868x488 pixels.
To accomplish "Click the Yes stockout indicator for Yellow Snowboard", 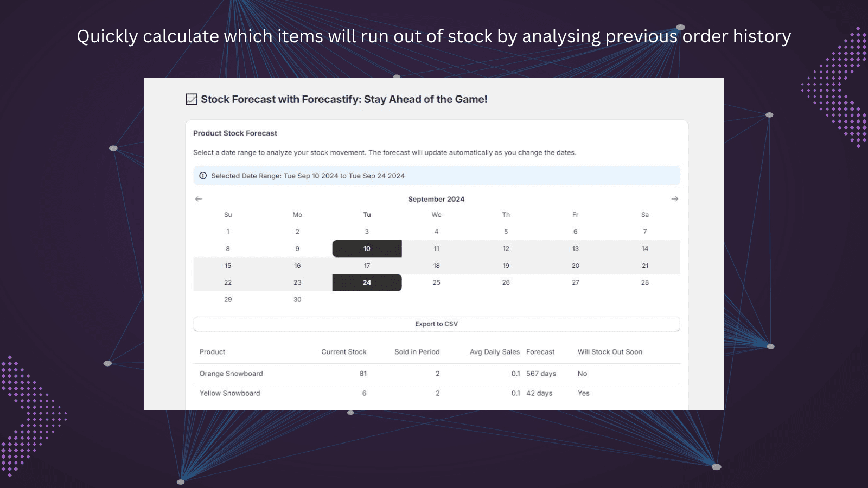I will (x=583, y=393).
